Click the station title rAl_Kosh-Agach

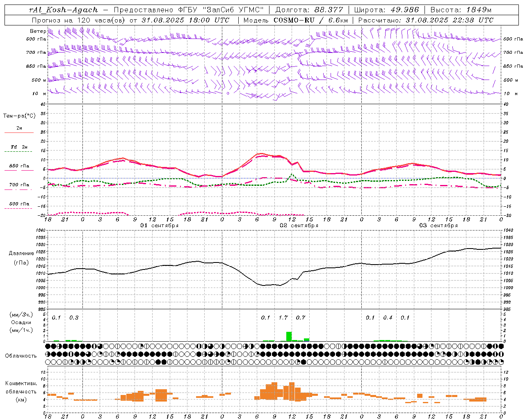(64, 10)
